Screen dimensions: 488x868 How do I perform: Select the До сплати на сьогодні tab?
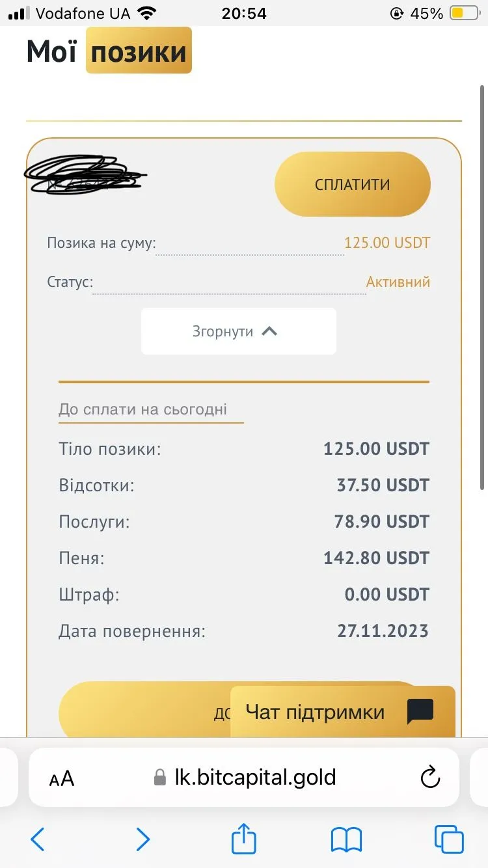143,409
